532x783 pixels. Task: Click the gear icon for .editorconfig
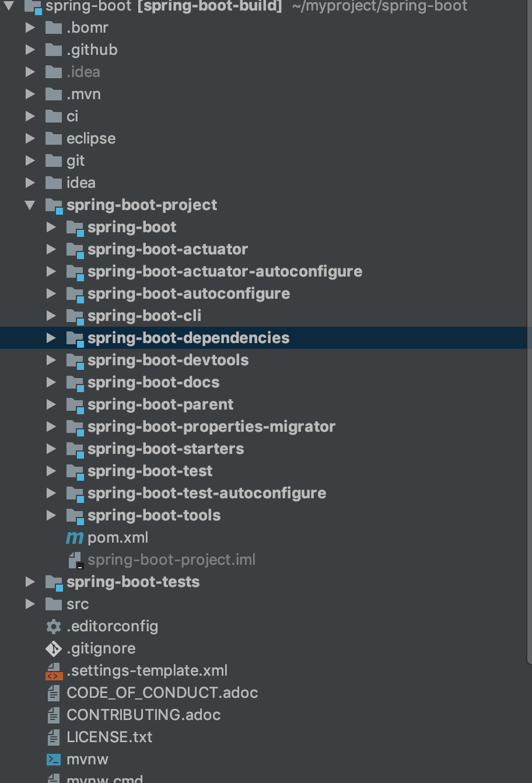(54, 626)
